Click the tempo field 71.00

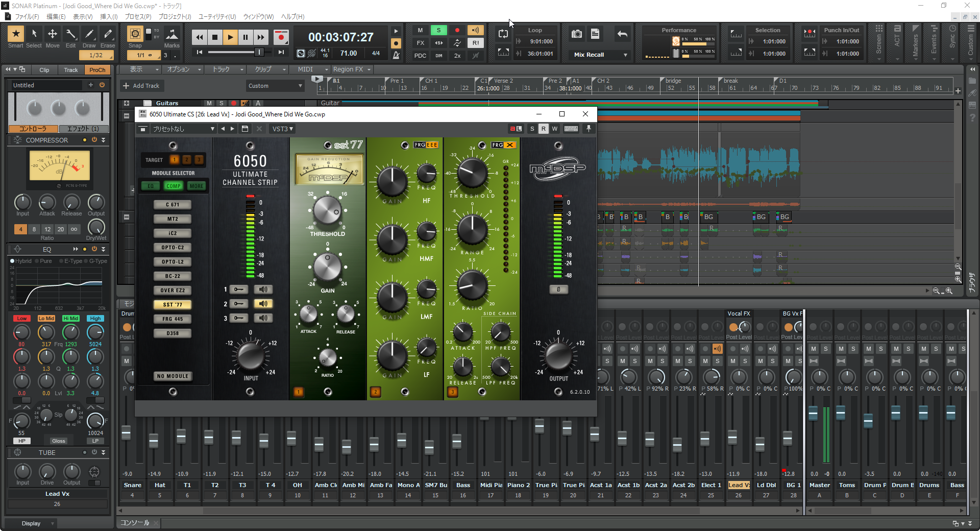(x=349, y=53)
